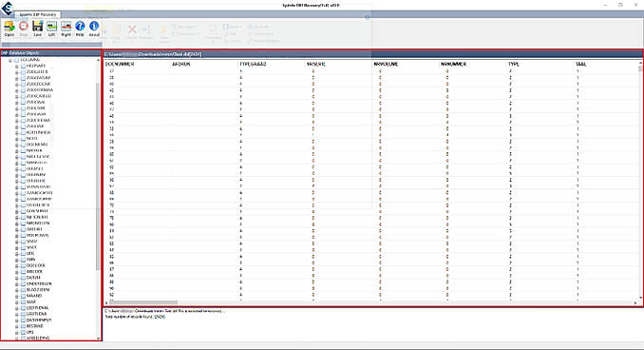The image size is (644, 350).
Task: Click the Save toolbar icon
Action: (37, 29)
